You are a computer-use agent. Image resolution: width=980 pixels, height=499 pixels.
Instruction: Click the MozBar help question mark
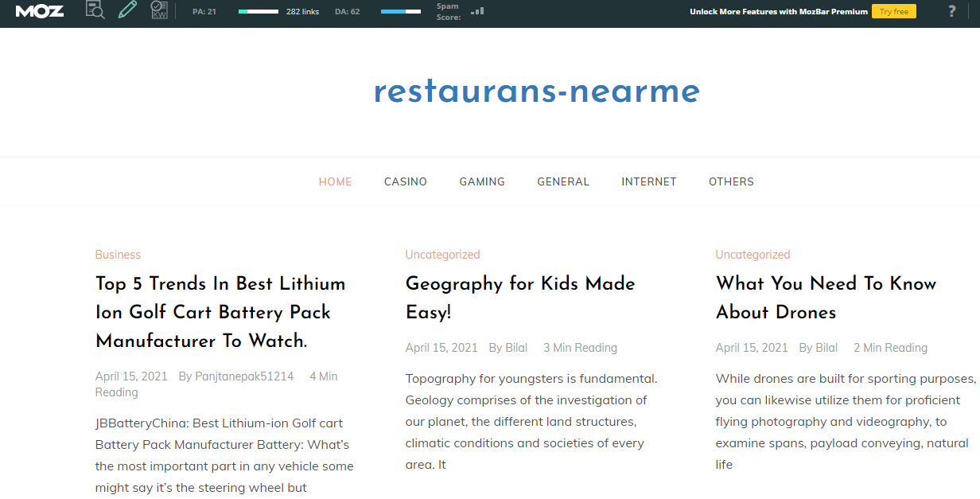(x=951, y=11)
